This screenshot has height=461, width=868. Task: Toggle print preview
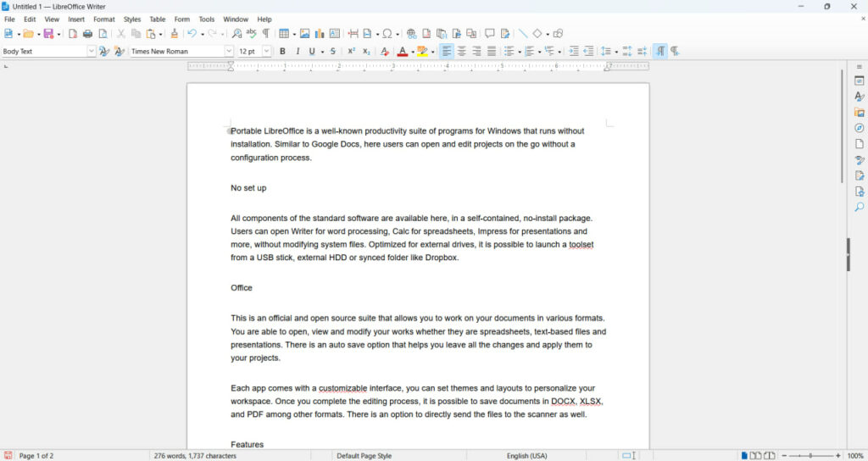click(x=103, y=34)
